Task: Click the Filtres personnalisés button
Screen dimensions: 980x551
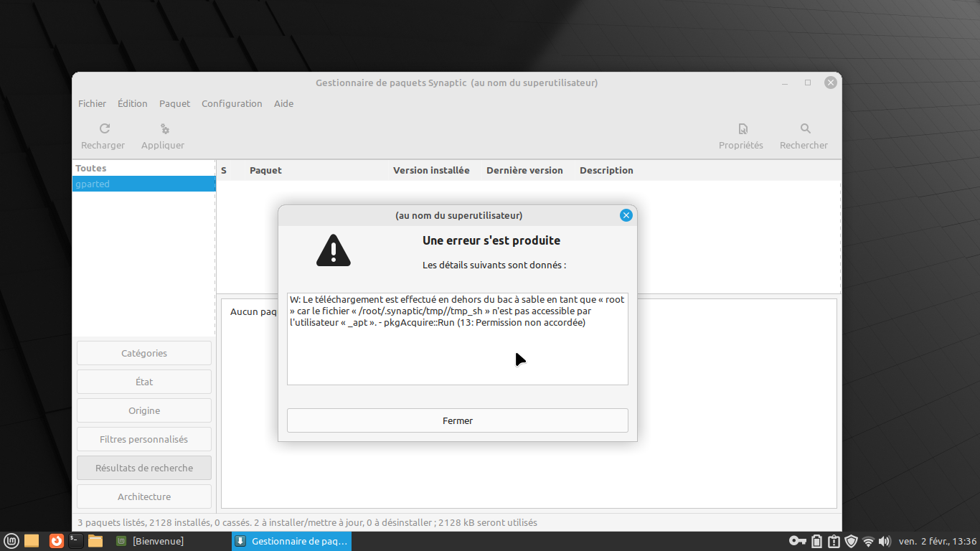Action: [x=144, y=439]
